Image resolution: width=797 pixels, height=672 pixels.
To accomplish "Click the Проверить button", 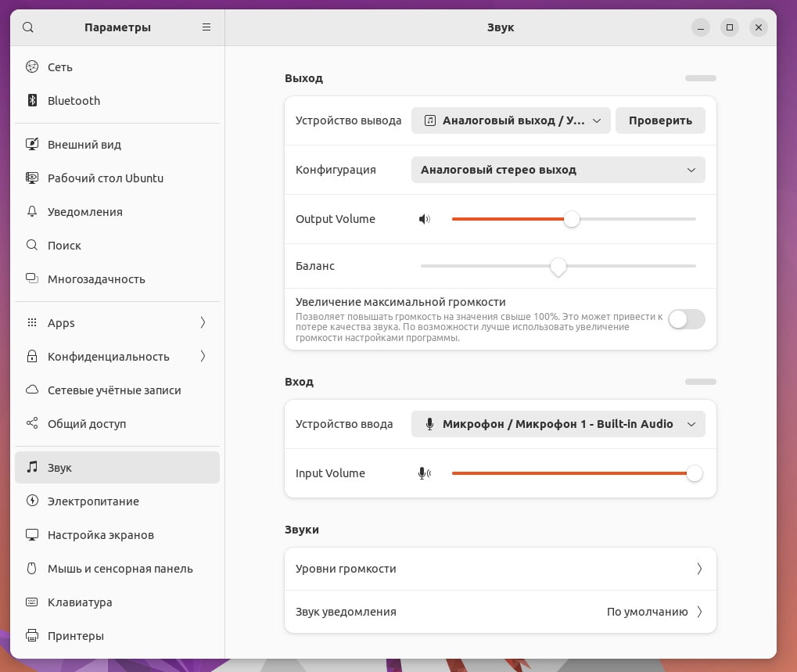I will click(x=660, y=120).
